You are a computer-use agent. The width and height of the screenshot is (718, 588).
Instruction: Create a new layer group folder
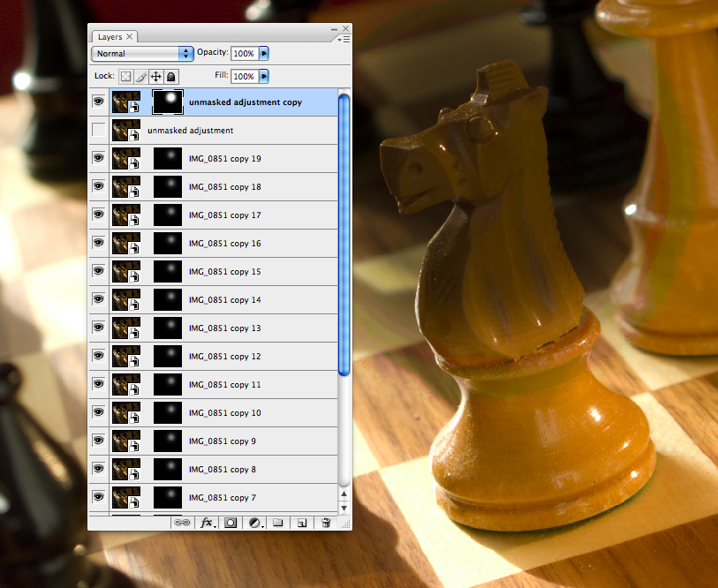(x=278, y=523)
